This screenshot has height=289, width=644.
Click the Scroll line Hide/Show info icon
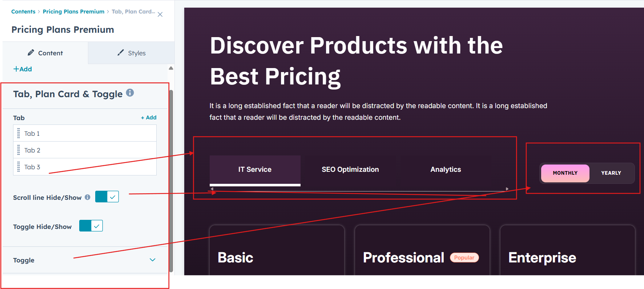pyautogui.click(x=88, y=197)
